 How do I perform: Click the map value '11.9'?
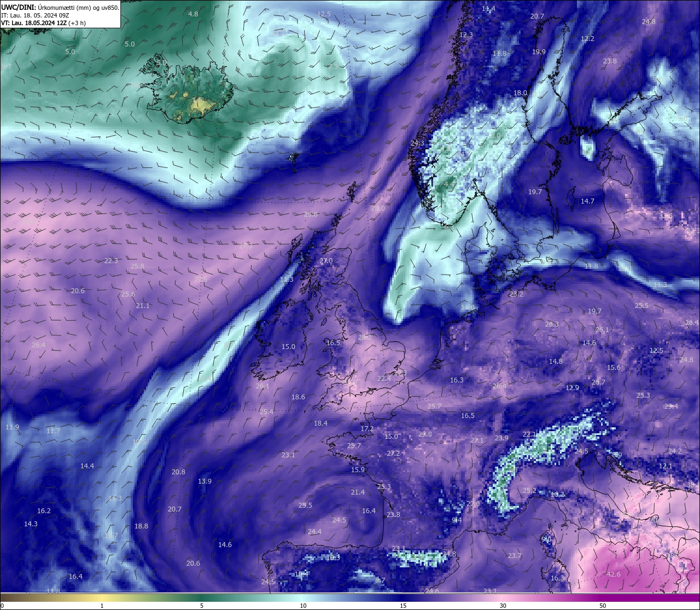tap(12, 427)
